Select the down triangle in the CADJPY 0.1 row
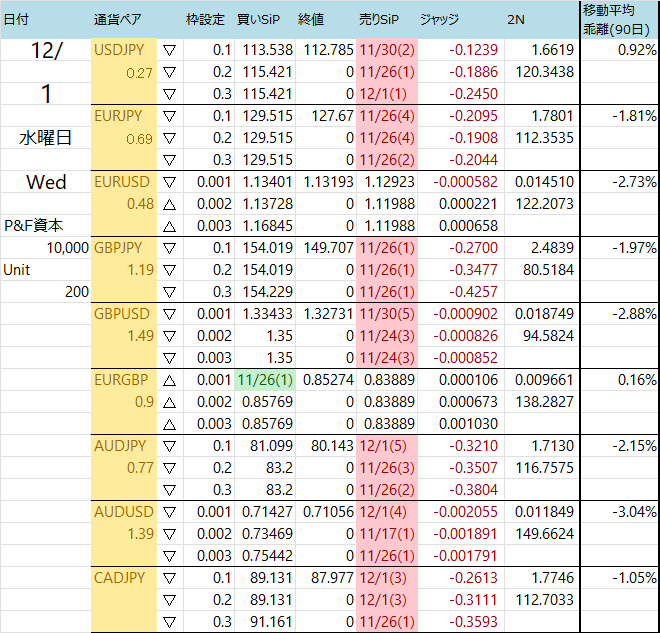The width and height of the screenshot is (660, 633). 169,579
